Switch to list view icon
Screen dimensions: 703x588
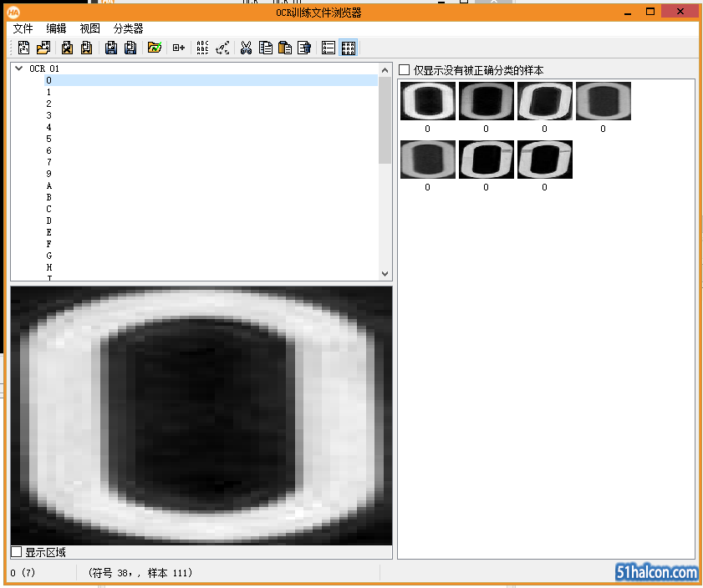(x=329, y=48)
